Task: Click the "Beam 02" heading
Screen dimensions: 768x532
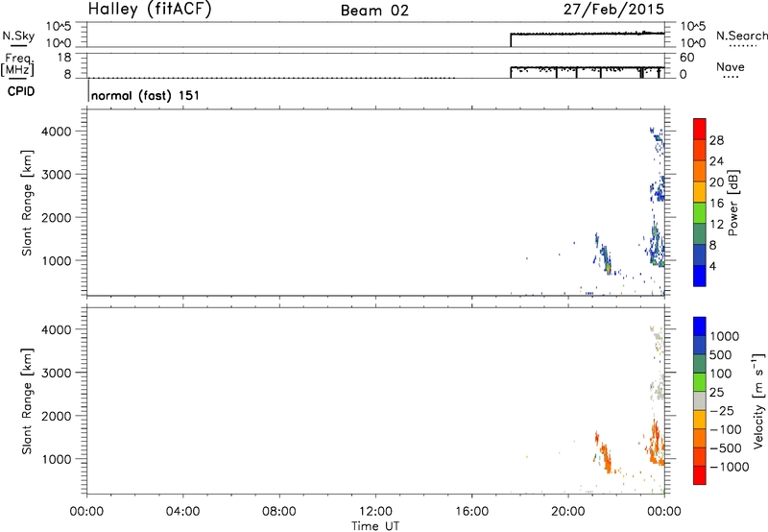Action: pos(374,11)
